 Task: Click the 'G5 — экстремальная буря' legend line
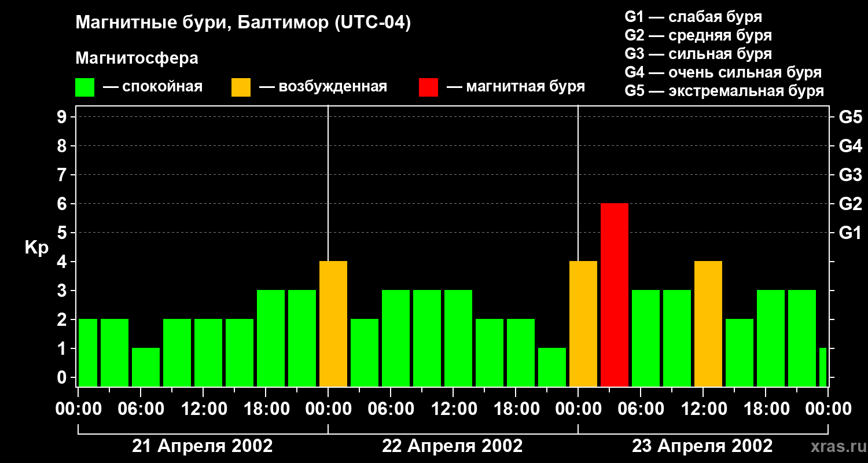click(x=724, y=91)
